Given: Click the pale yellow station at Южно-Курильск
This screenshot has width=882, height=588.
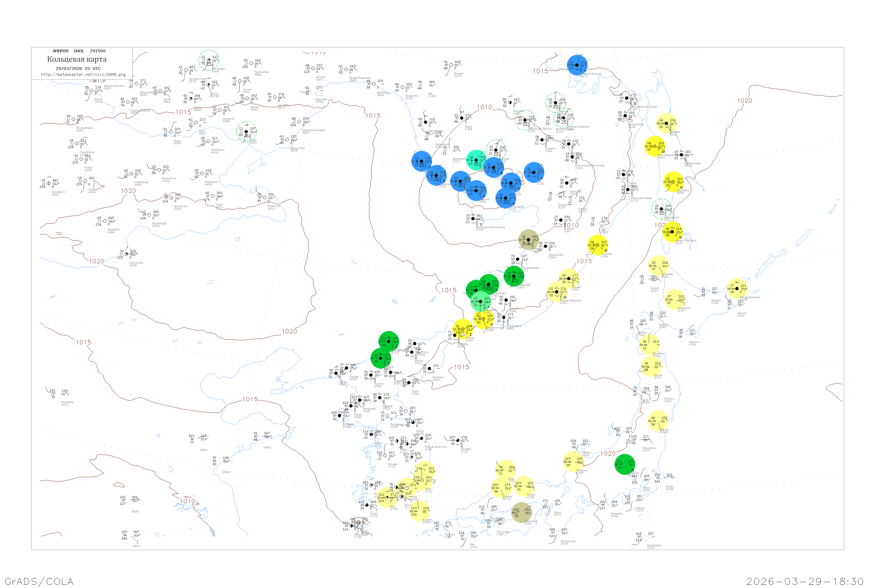Looking at the screenshot, I should pyautogui.click(x=737, y=289).
